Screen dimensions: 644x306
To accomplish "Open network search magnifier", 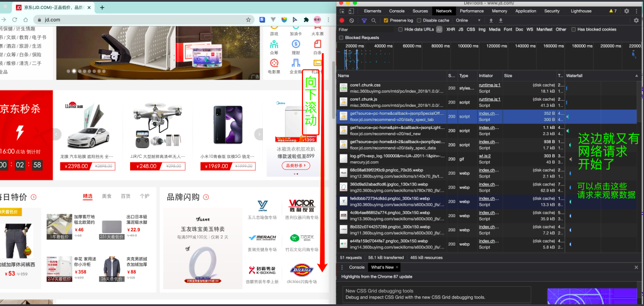I will tap(373, 20).
